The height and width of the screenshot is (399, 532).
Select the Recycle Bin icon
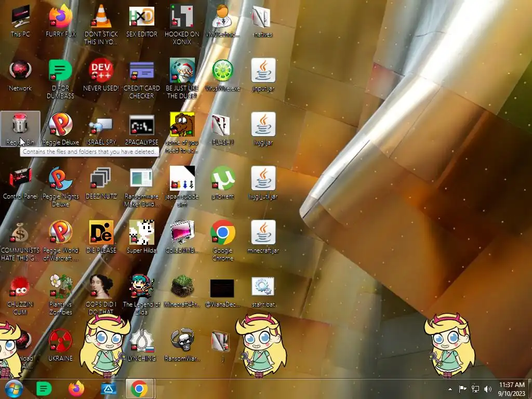click(20, 129)
